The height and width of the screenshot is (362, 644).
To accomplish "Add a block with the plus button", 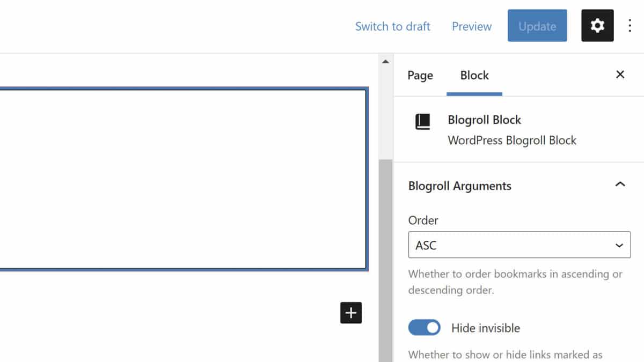I will [351, 313].
